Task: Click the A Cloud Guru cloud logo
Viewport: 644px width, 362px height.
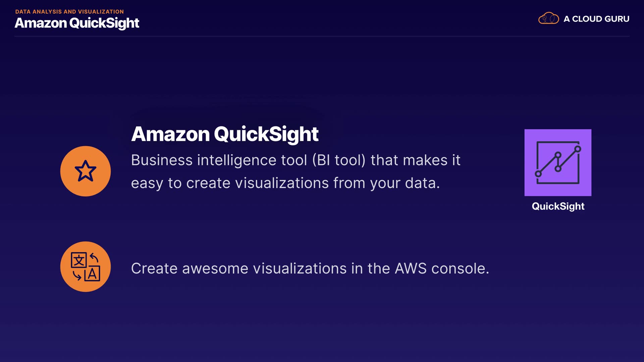Action: [x=548, y=18]
